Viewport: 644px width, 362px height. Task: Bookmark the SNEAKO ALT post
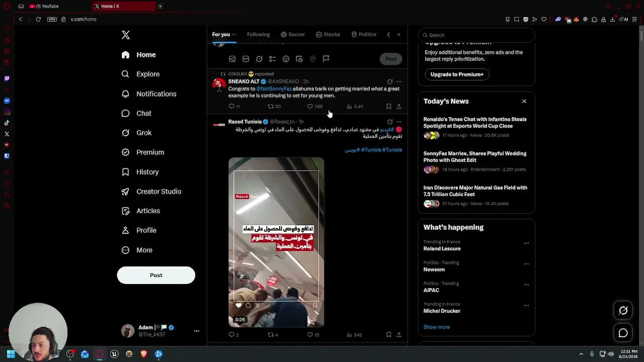(x=388, y=107)
